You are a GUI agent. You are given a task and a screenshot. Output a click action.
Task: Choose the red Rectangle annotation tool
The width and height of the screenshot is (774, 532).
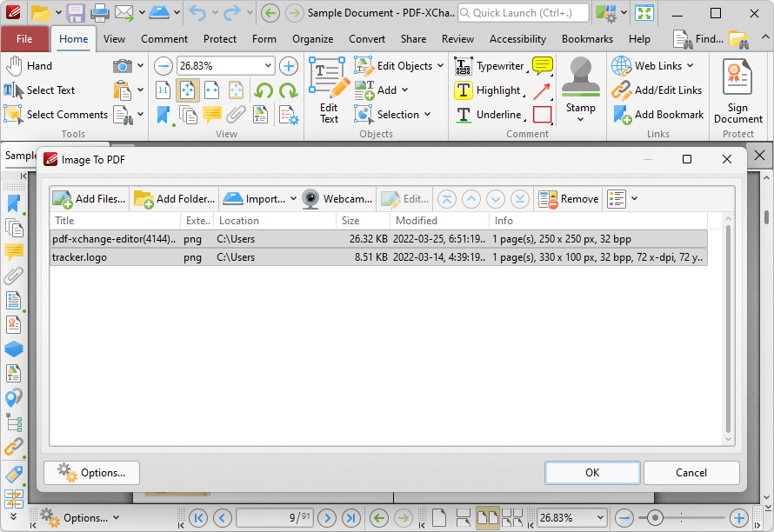pos(542,115)
